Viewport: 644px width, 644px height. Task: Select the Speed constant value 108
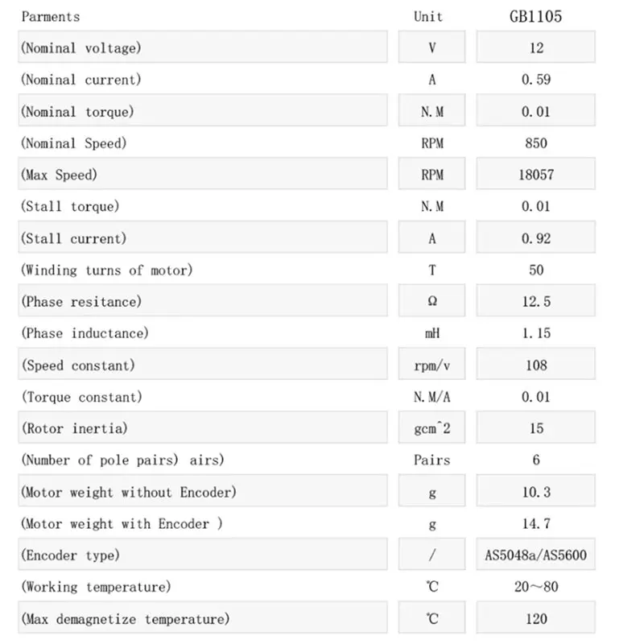pyautogui.click(x=536, y=365)
